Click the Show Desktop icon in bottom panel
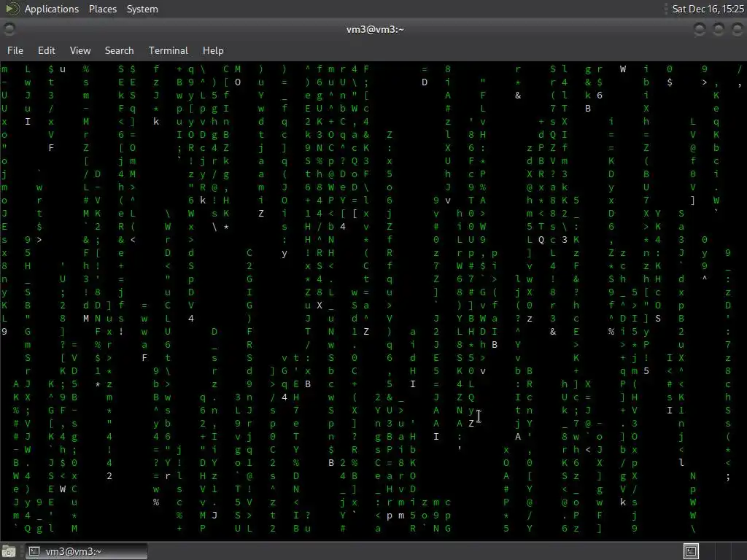Image resolution: width=747 pixels, height=560 pixels. pos(9,551)
